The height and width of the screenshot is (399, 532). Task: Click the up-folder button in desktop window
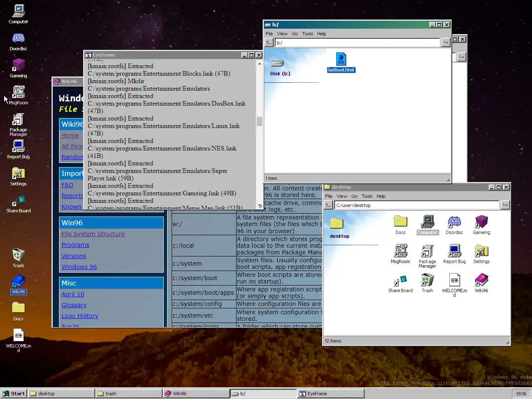(328, 205)
